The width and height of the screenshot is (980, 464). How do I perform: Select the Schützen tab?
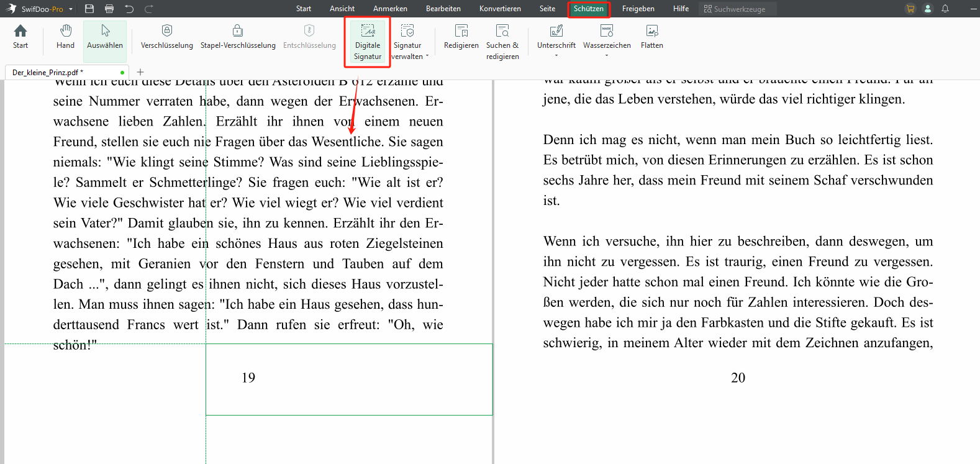click(x=589, y=9)
